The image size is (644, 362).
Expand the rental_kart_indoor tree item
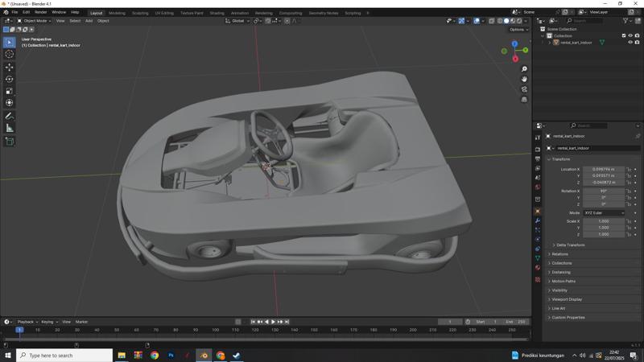click(x=550, y=43)
